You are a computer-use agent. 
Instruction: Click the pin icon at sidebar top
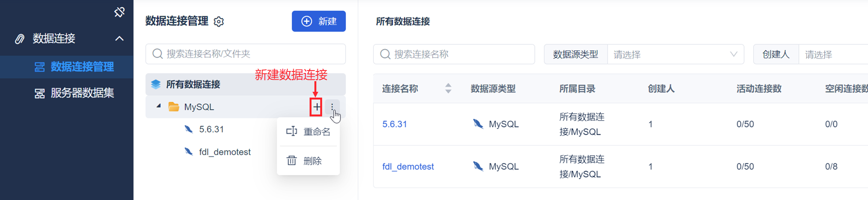coord(120,12)
